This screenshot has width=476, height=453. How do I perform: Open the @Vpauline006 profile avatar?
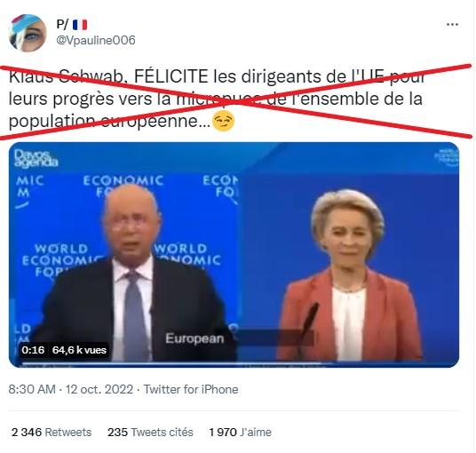(x=28, y=33)
